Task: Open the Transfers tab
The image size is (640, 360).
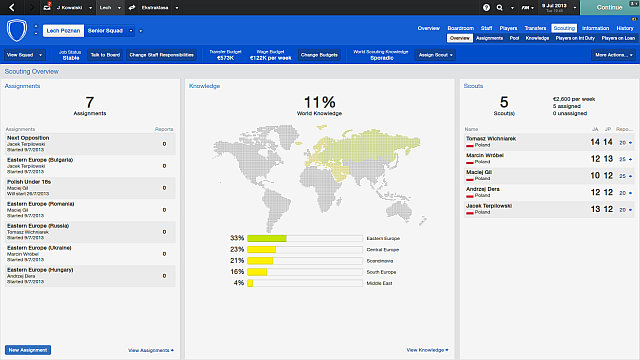Action: pos(535,28)
